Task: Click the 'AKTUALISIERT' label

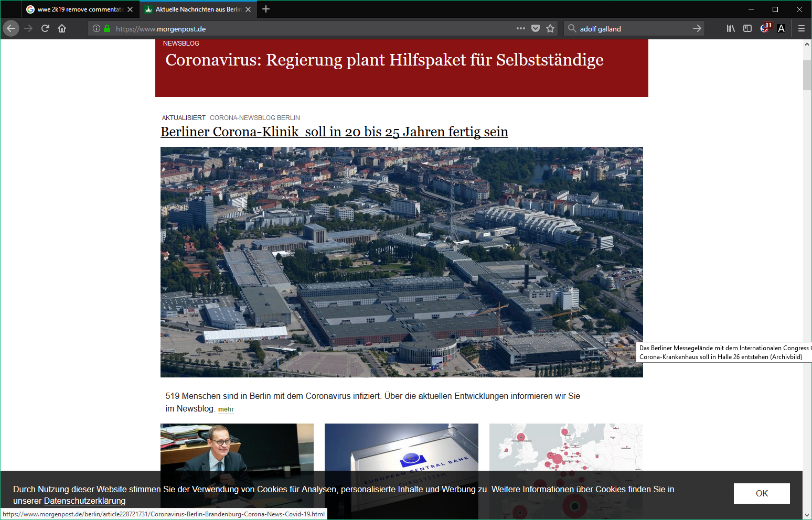Action: pyautogui.click(x=184, y=118)
